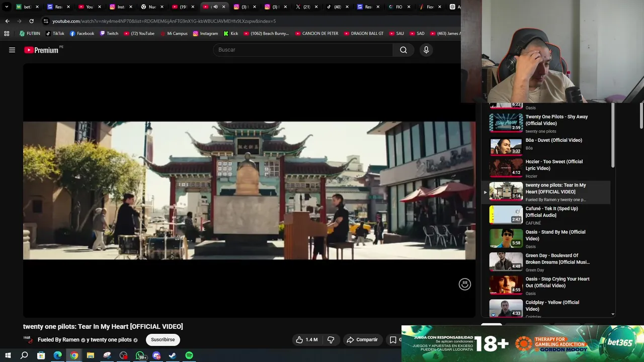Open the Compartir share button
The width and height of the screenshot is (644, 362).
point(362,340)
